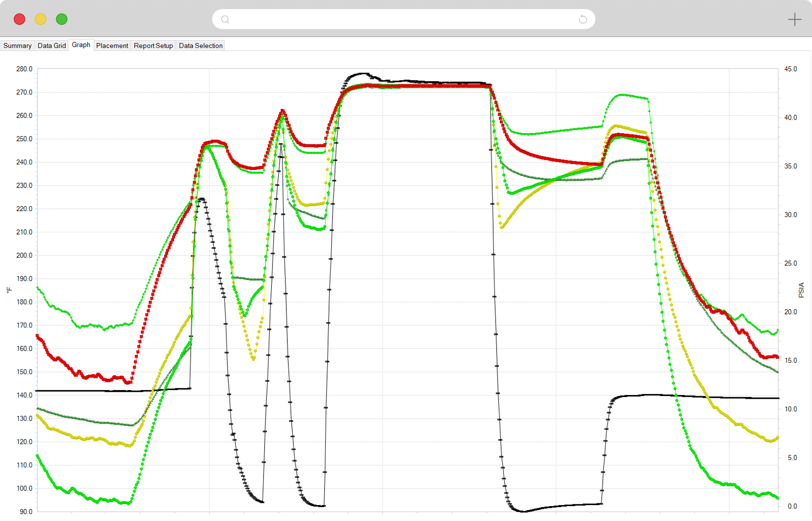Image resolution: width=812 pixels, height=521 pixels.
Task: Select the Graph tab
Action: click(81, 45)
